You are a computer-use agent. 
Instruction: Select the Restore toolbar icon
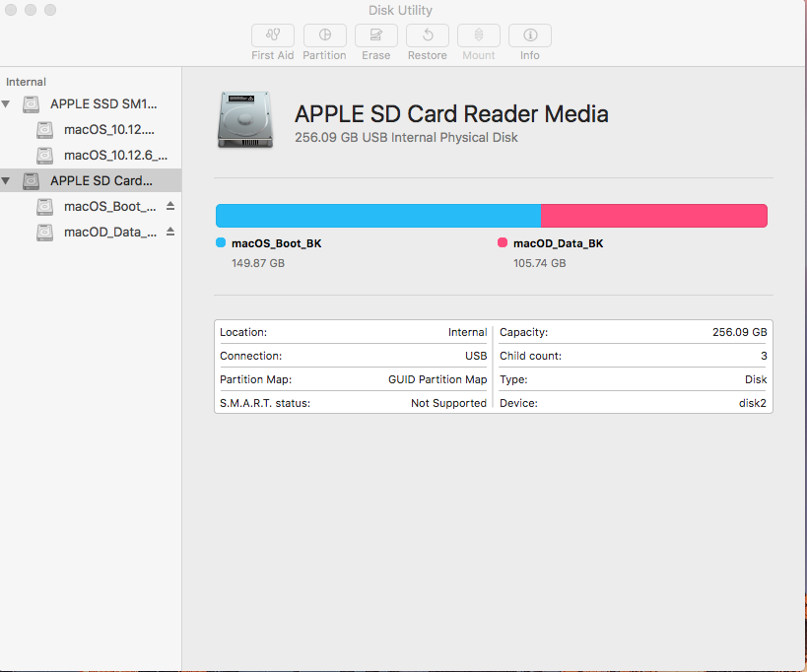pyautogui.click(x=428, y=35)
